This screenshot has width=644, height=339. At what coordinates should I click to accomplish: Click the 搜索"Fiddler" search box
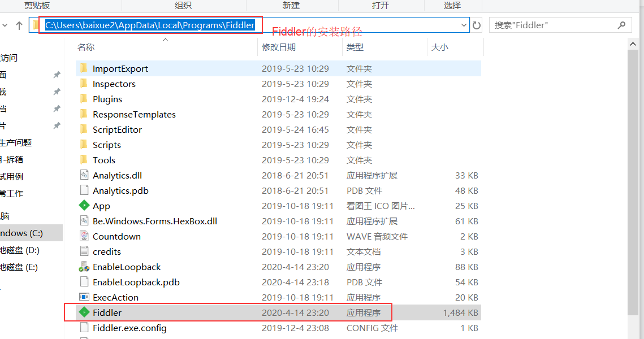pos(560,25)
